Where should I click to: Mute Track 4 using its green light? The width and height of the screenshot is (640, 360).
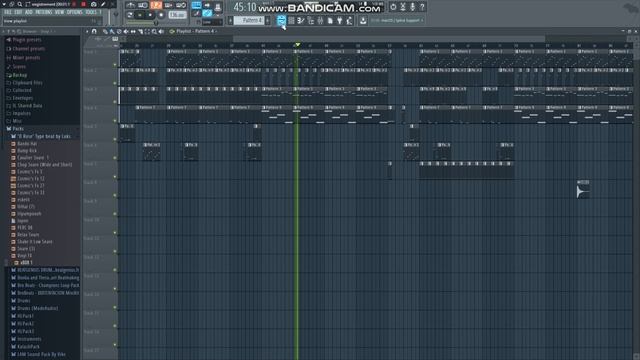pos(115,121)
